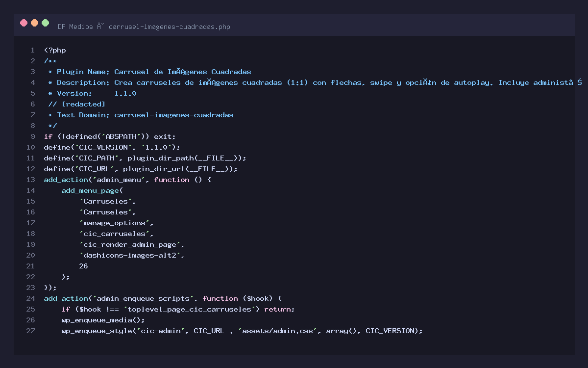Click the carrusel-imagenes-cuadradas.php file title
Viewport: 588px width, 368px height.
[169, 26]
